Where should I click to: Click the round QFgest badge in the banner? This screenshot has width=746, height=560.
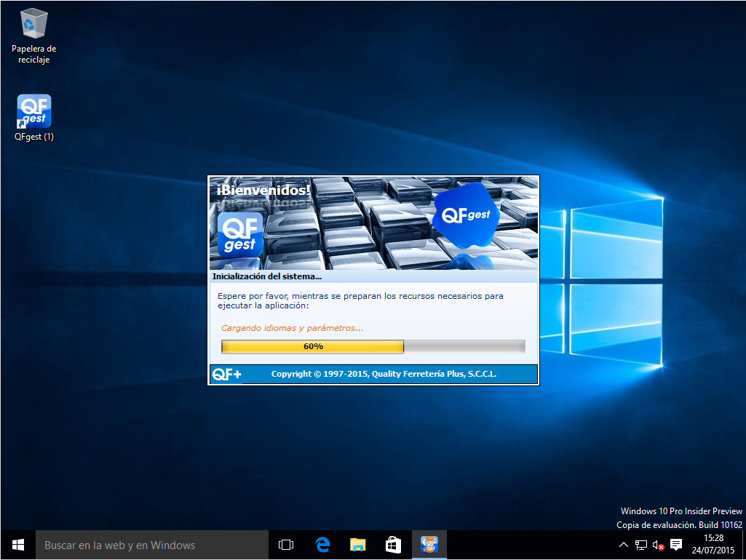click(466, 215)
